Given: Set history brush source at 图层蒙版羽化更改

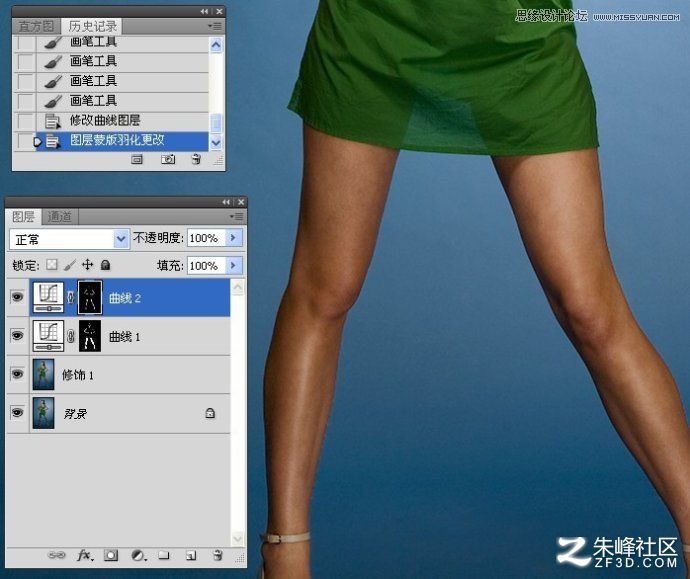Looking at the screenshot, I should click(25, 141).
